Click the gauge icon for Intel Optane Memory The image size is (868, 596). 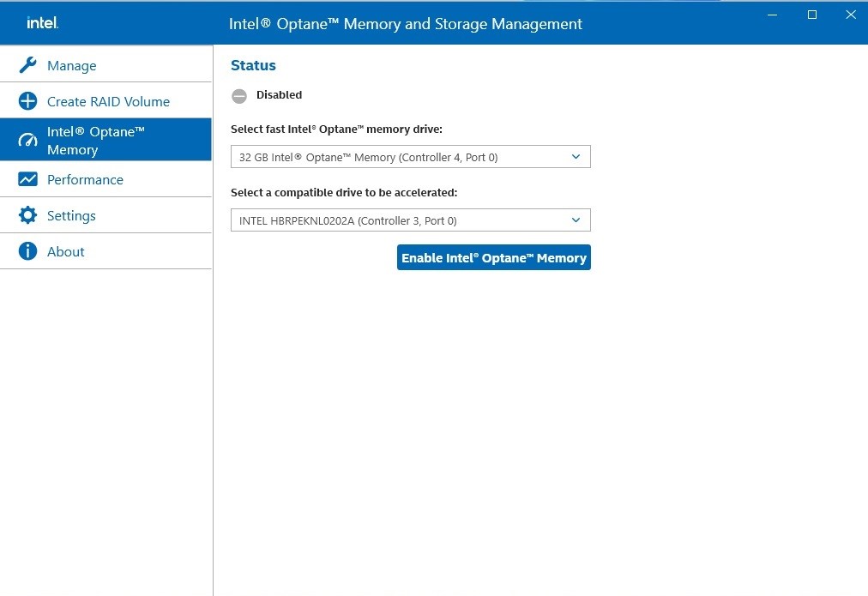(27, 139)
